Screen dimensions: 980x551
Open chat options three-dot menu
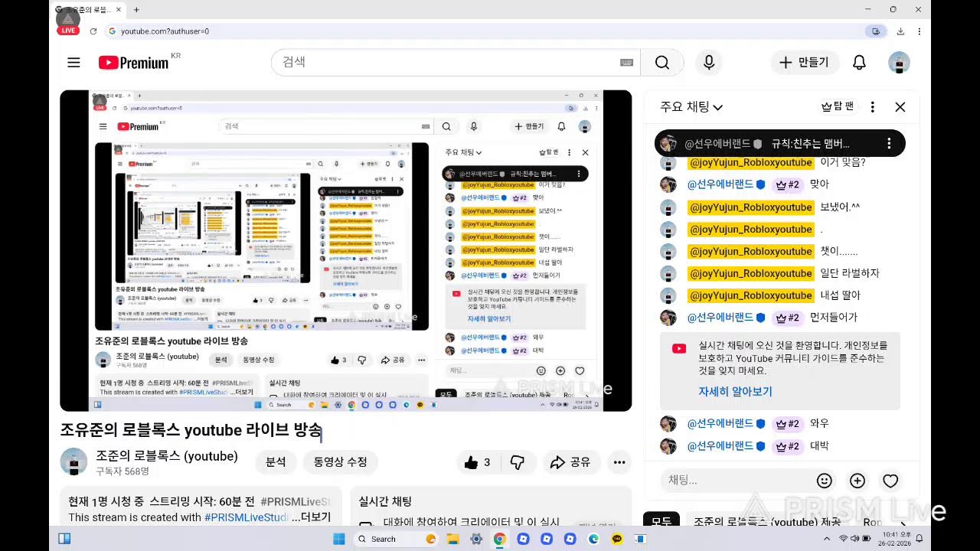click(x=872, y=107)
